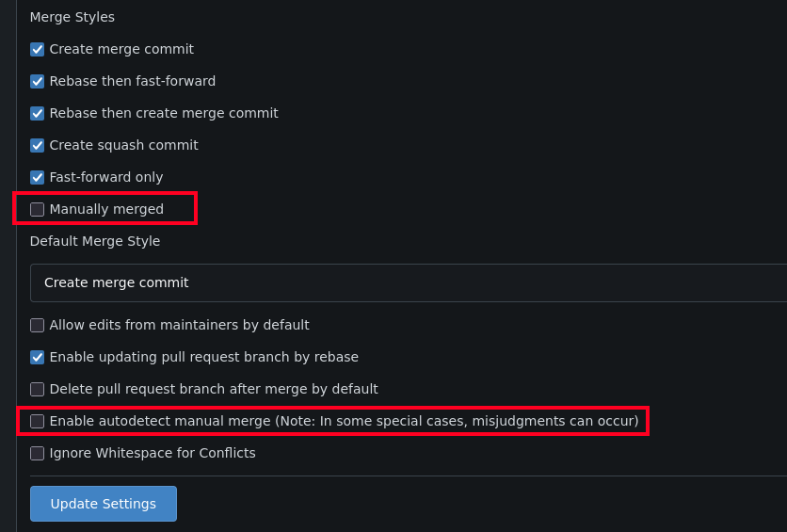Image resolution: width=787 pixels, height=532 pixels.
Task: Click 'Allow edits from maintainers by default' text
Action: 179,325
